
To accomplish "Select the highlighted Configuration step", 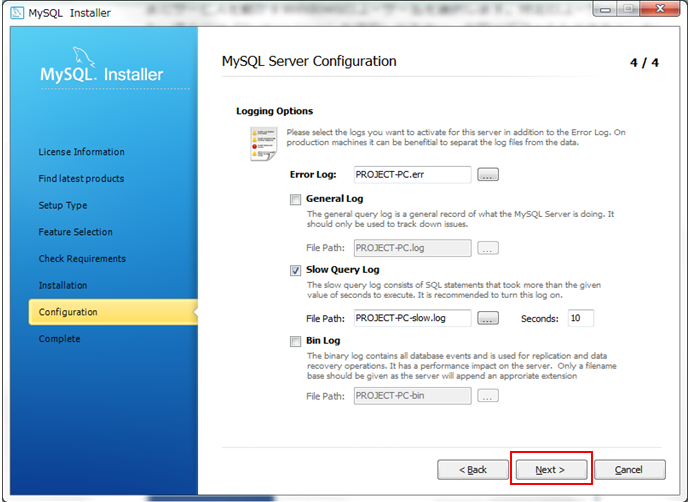I will click(x=113, y=312).
